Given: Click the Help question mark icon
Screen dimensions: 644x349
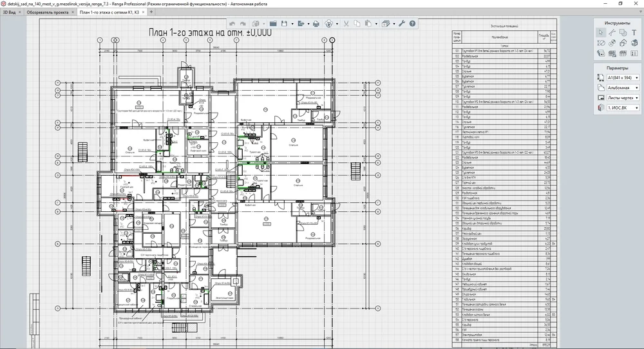Looking at the screenshot, I should click(412, 24).
